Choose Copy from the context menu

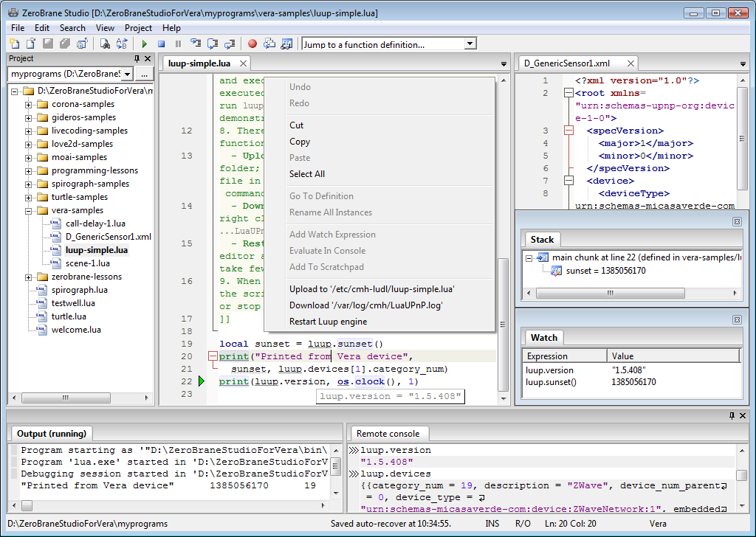click(380, 142)
